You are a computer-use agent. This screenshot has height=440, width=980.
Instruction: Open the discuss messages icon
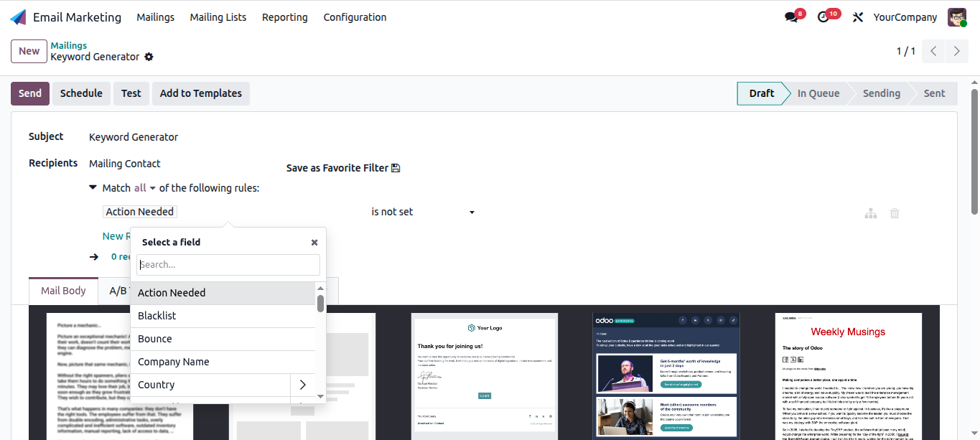pyautogui.click(x=791, y=17)
